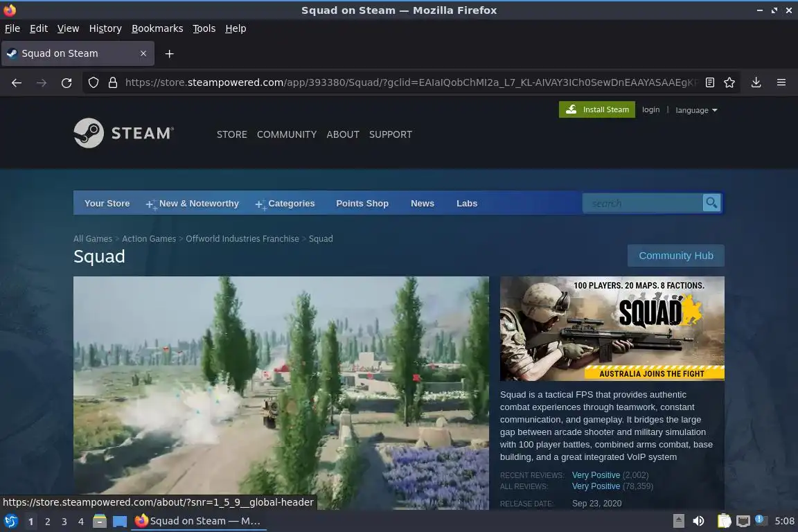
Task: Click the Steam logo in header
Action: point(124,134)
